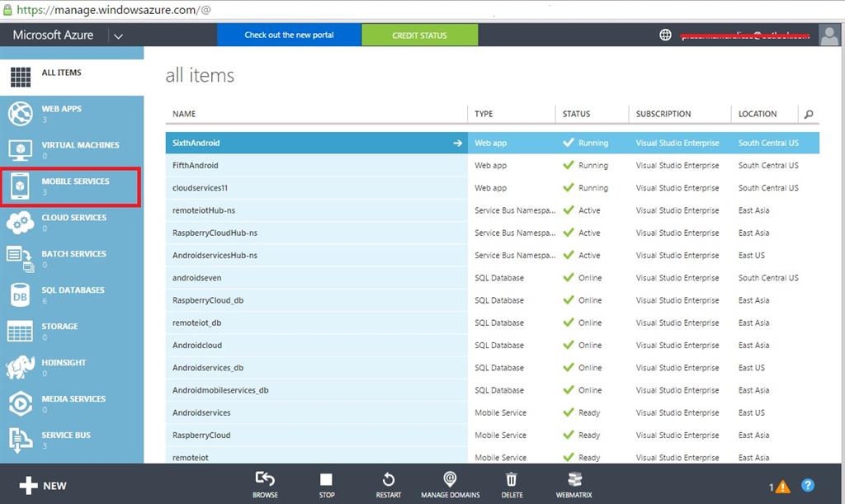Click the browser address bar URL
This screenshot has width=845, height=504.
[x=114, y=10]
